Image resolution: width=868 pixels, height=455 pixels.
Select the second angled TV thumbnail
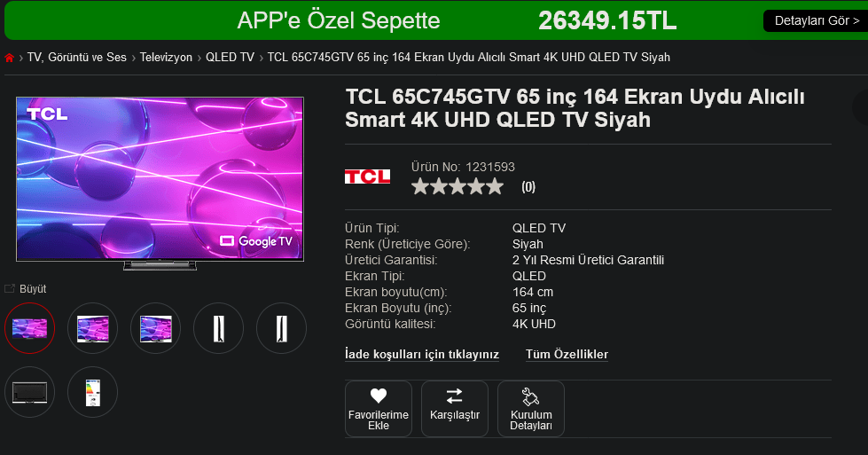pos(92,328)
